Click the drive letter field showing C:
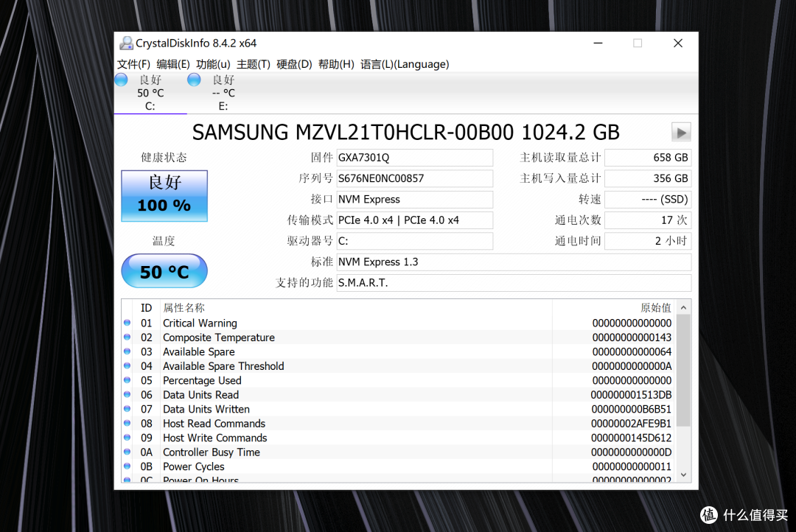 (415, 241)
